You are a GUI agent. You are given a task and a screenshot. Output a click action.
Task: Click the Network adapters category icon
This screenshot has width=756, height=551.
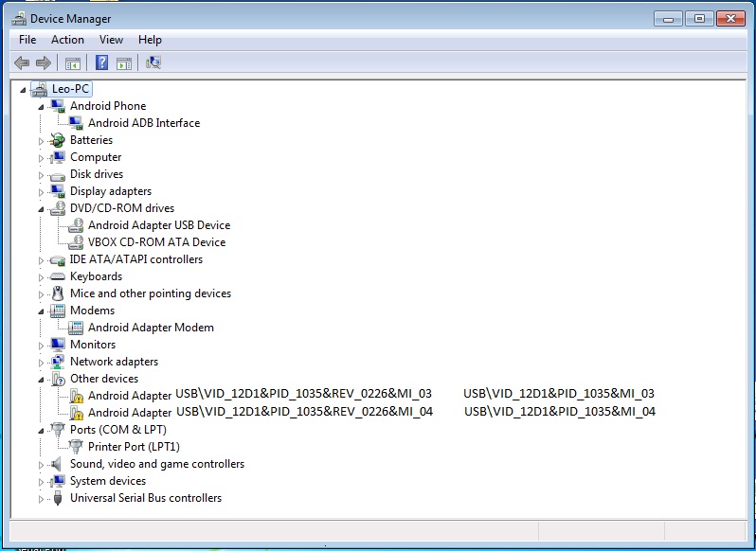click(58, 362)
